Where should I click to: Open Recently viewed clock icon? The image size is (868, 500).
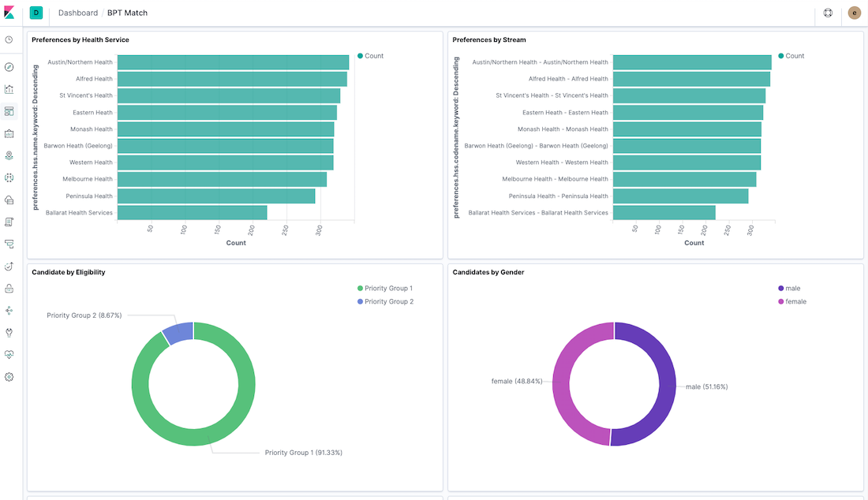tap(9, 39)
